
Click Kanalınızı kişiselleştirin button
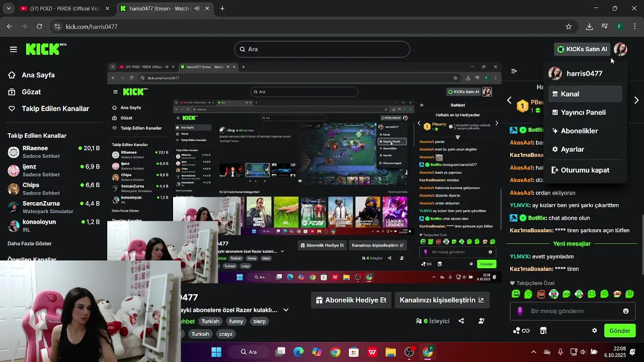tap(442, 300)
